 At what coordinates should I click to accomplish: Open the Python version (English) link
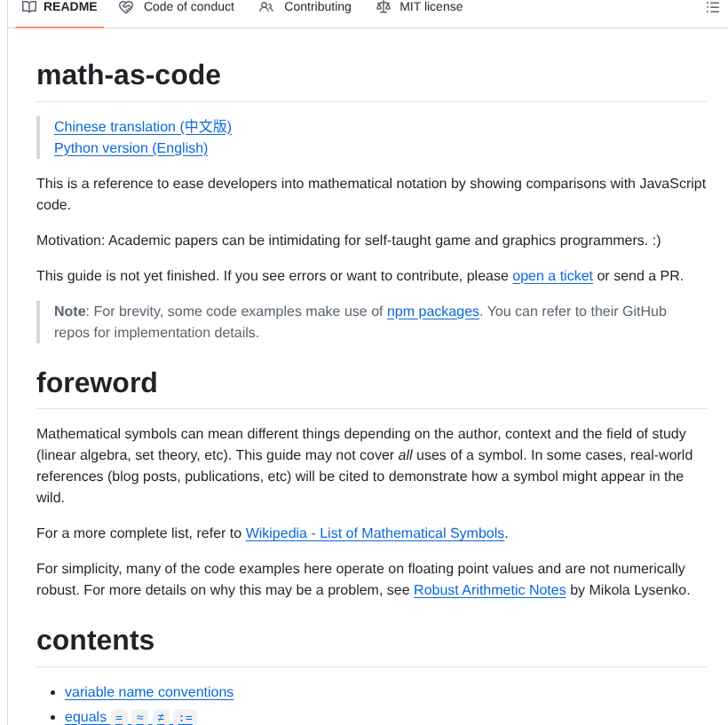[131, 148]
